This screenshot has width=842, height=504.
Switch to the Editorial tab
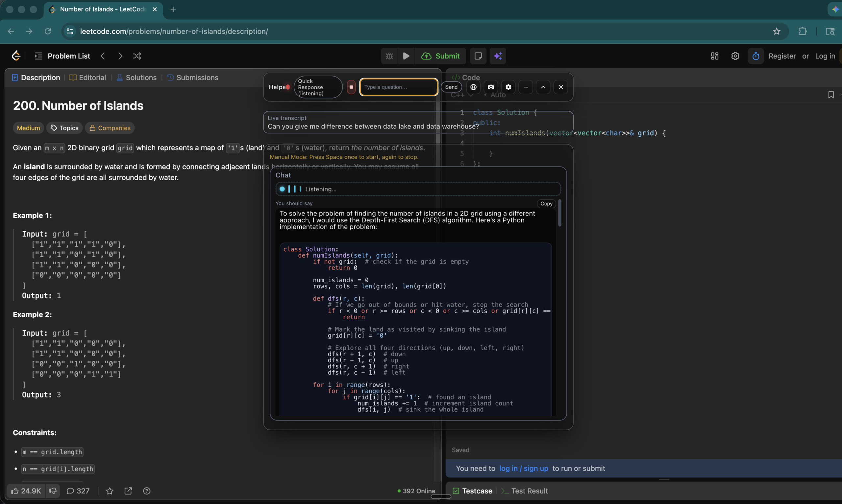(x=87, y=78)
